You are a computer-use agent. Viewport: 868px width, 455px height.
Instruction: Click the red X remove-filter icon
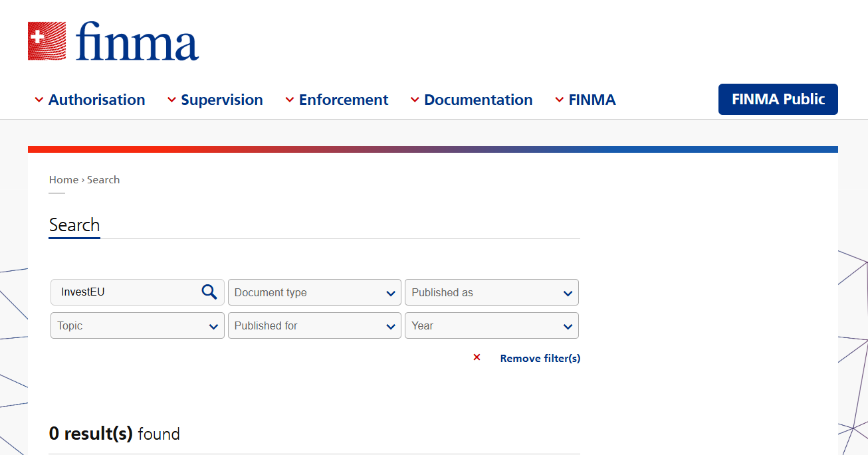point(477,357)
